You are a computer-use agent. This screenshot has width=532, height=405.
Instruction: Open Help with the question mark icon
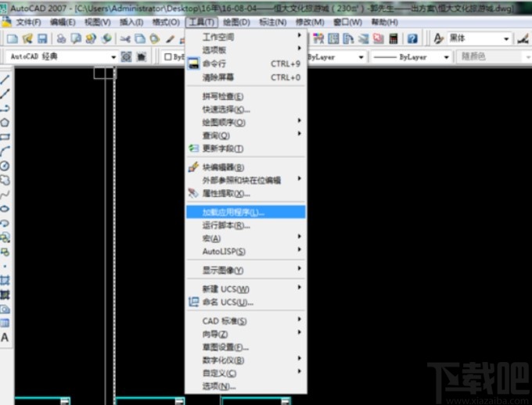tap(412, 38)
